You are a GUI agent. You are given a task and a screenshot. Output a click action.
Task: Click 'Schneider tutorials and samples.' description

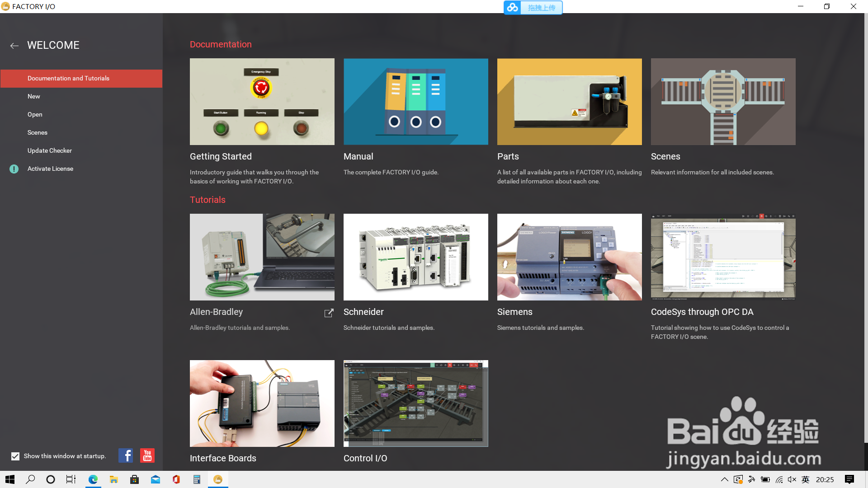[x=389, y=328]
